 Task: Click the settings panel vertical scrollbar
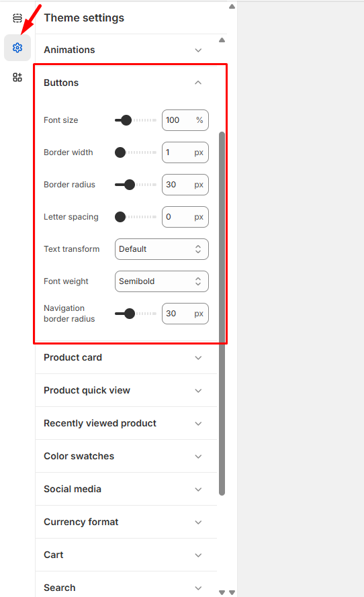tap(222, 314)
